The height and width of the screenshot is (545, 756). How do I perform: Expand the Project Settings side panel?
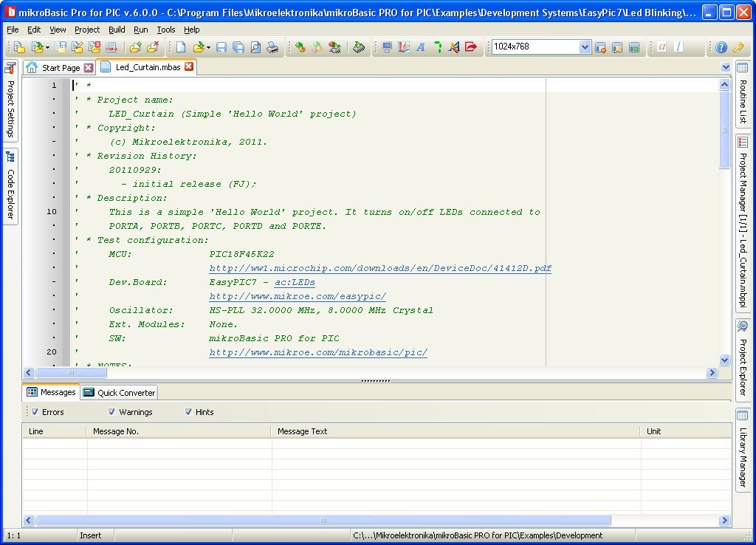point(10,100)
